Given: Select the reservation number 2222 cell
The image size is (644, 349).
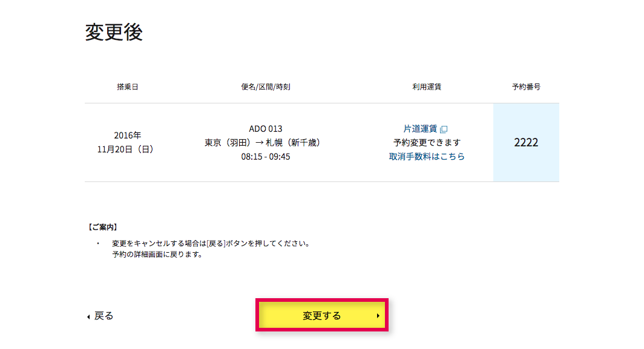Looking at the screenshot, I should tap(526, 143).
